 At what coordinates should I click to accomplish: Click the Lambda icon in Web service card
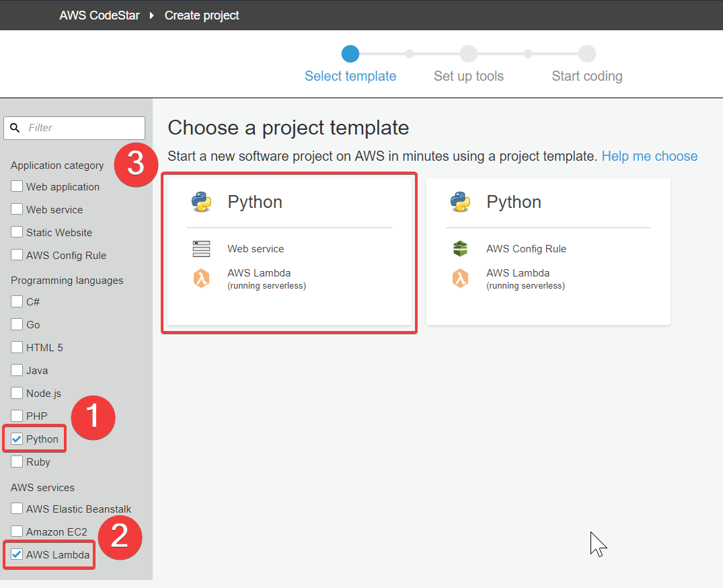[201, 278]
